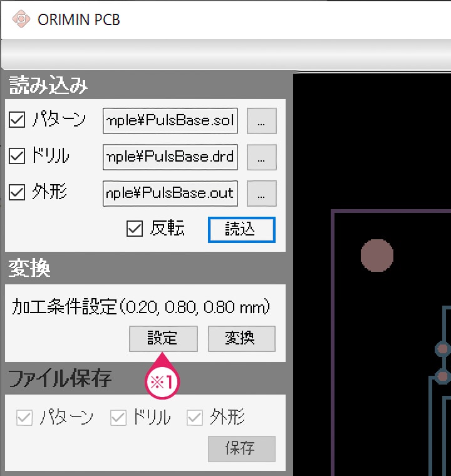The width and height of the screenshot is (451, 476).
Task: Click the PulsBase.drd path field
Action: [x=170, y=157]
